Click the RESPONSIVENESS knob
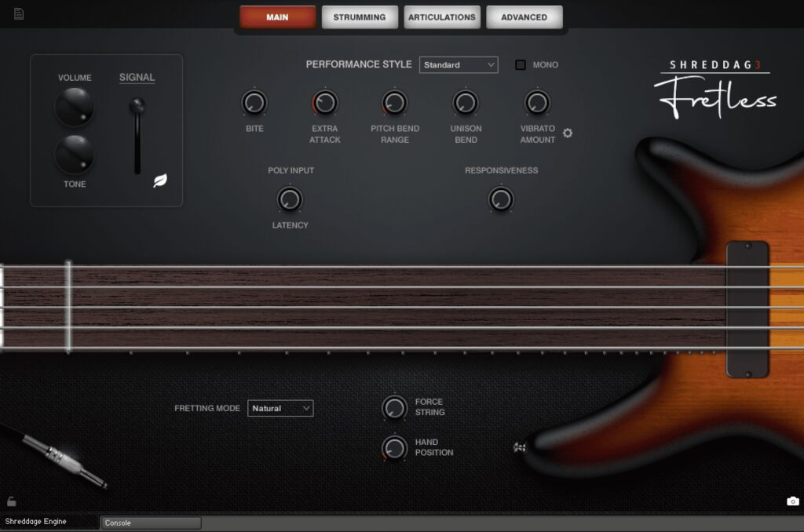Image resolution: width=804 pixels, height=532 pixels. pyautogui.click(x=501, y=199)
